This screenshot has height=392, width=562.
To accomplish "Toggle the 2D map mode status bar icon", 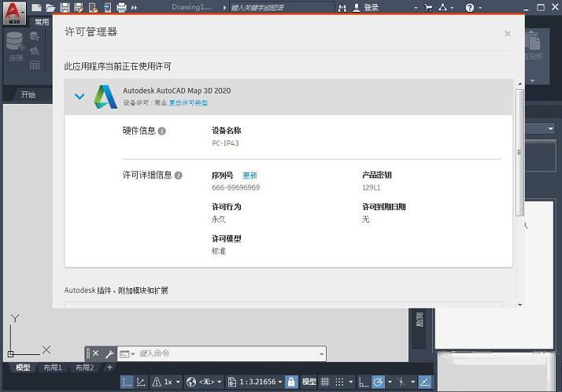I will (127, 382).
